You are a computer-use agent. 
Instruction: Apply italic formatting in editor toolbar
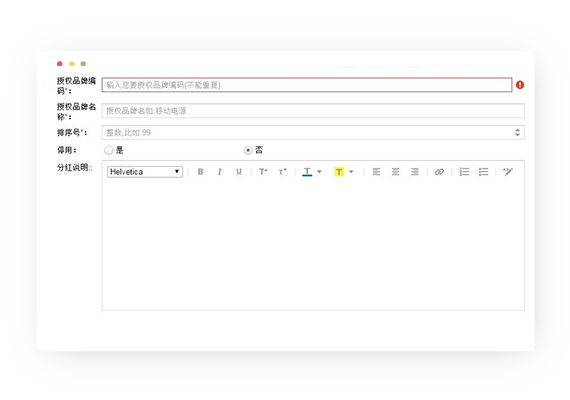click(220, 172)
